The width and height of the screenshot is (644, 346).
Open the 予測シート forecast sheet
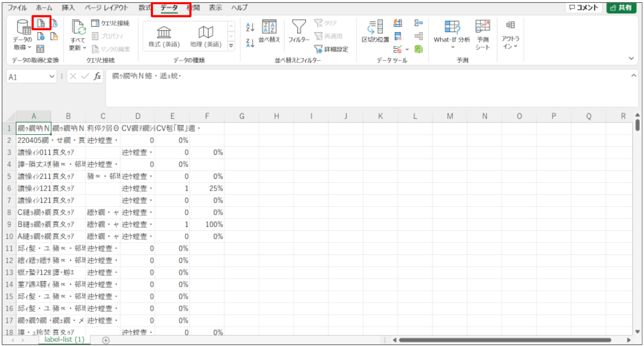click(x=482, y=35)
